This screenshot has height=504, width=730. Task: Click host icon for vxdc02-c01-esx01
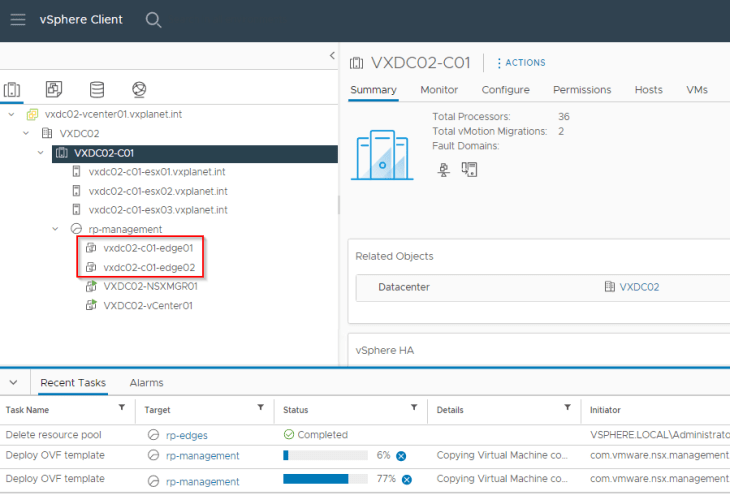[x=76, y=172]
